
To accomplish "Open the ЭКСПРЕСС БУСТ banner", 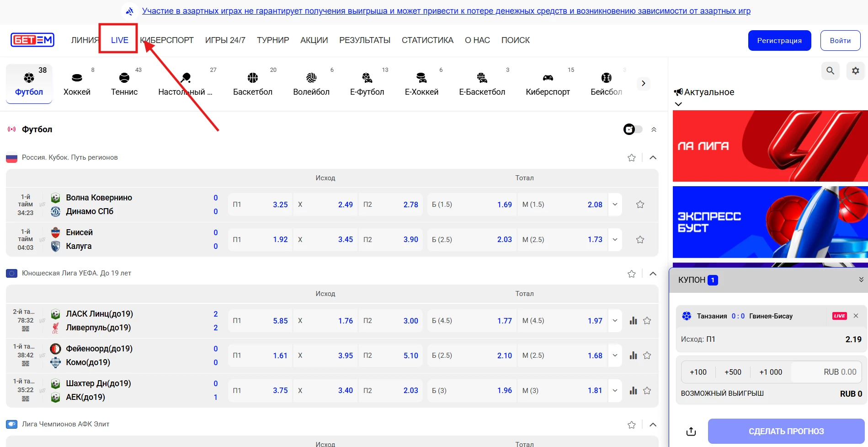I will tap(770, 222).
